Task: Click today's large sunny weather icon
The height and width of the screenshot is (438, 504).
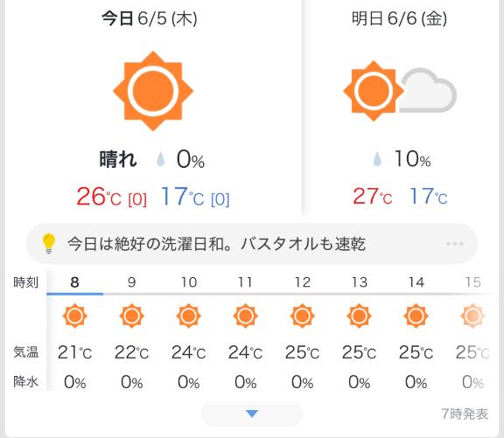Action: [x=153, y=91]
